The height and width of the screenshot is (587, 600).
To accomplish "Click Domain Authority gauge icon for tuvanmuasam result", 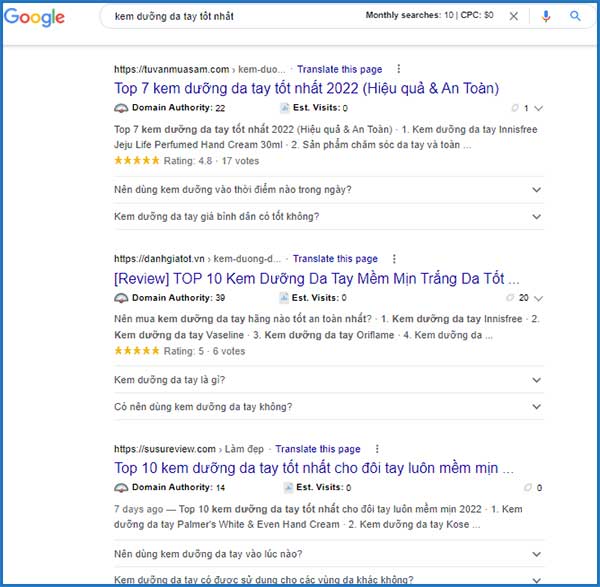I will (121, 108).
